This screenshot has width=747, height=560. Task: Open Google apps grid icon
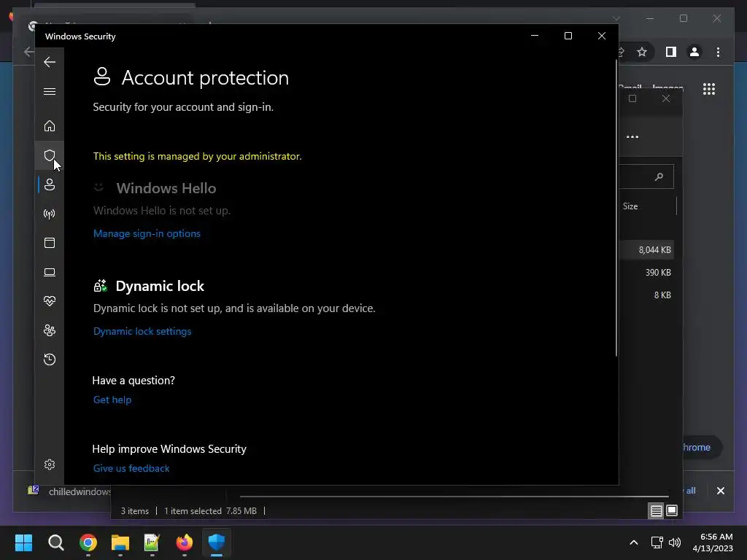click(x=709, y=89)
